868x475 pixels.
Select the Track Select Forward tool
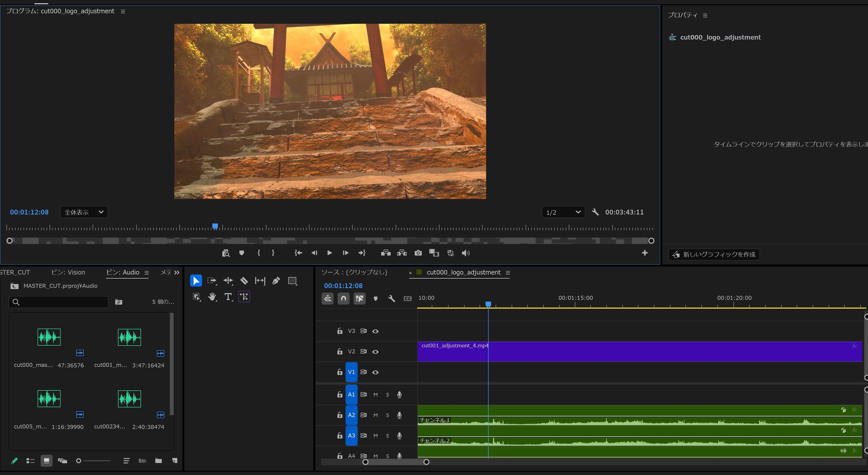(x=212, y=281)
